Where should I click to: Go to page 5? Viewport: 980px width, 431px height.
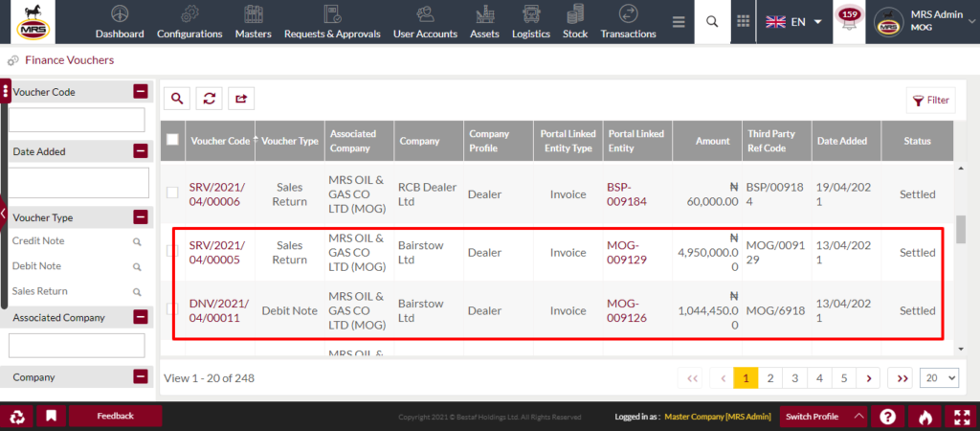(x=844, y=377)
